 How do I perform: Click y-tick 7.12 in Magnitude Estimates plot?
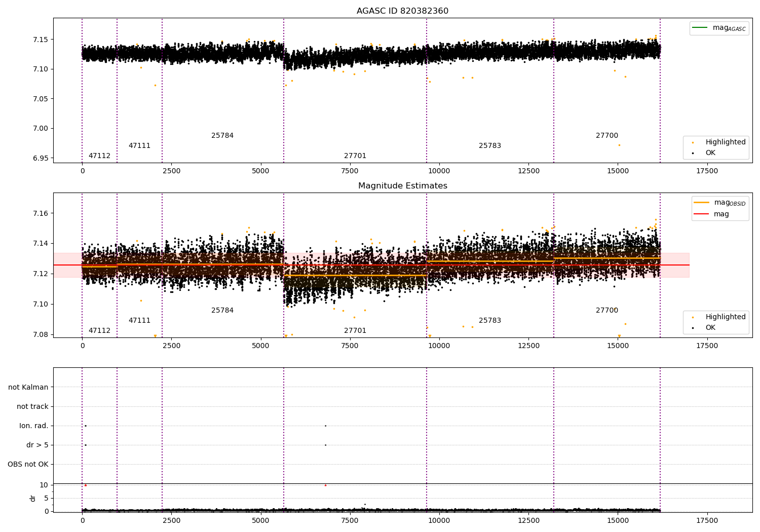[41, 274]
